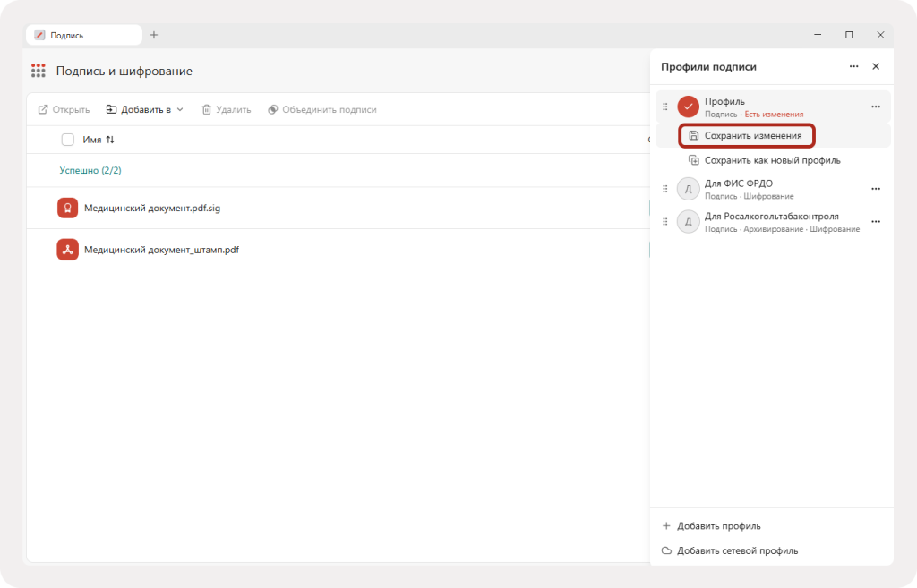
Task: Click the red checkmark of active Профиль
Action: (x=689, y=107)
